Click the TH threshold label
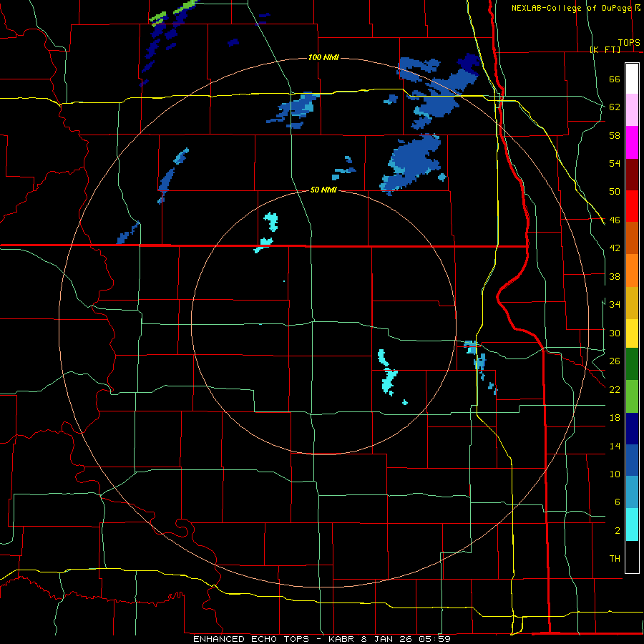 point(615,559)
